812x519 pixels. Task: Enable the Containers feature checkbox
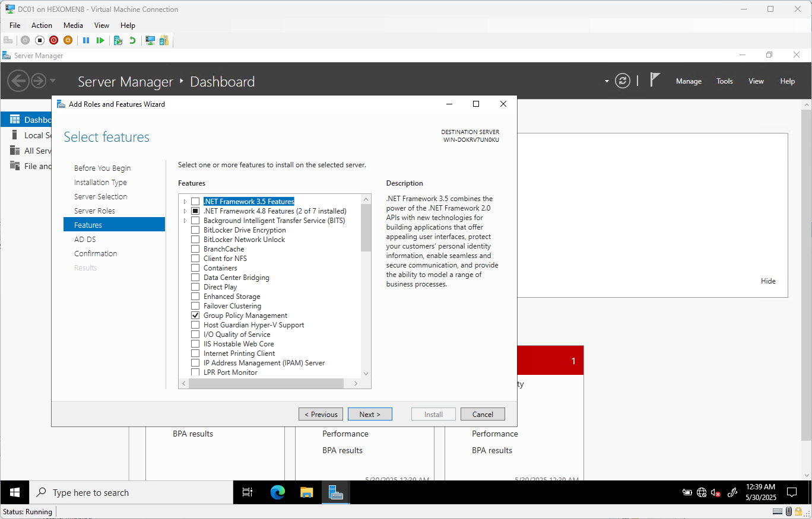[x=195, y=268]
